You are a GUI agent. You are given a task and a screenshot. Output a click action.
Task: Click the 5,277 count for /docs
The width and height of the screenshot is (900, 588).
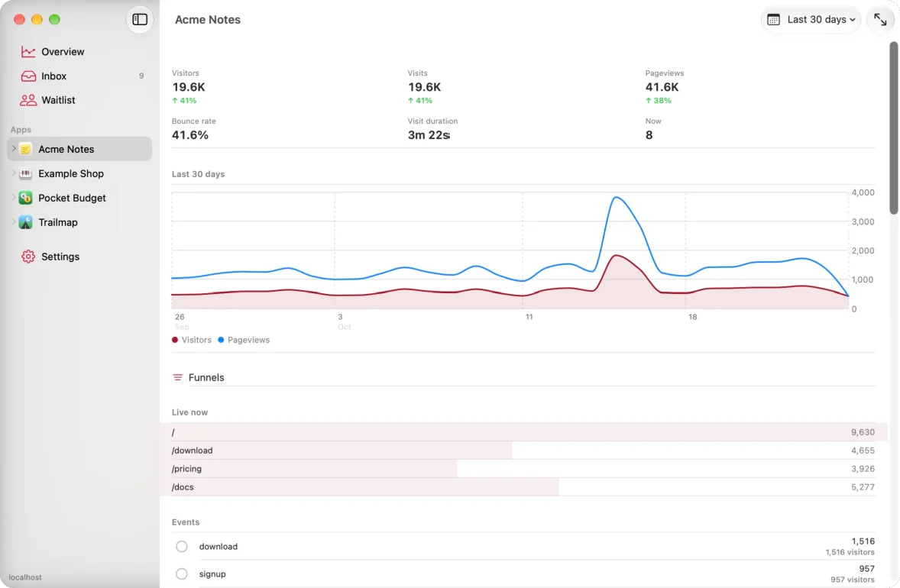tap(863, 487)
